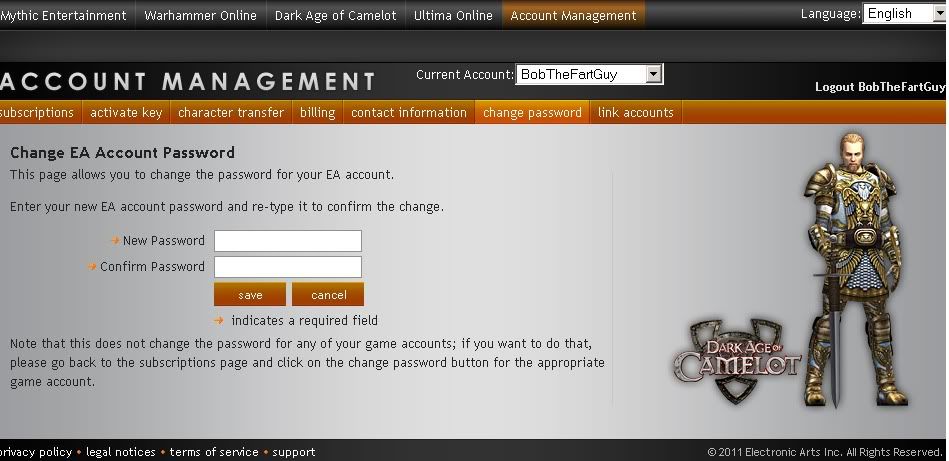The height and width of the screenshot is (461, 949).
Task: Click the Dark Age of Camelot logo
Action: (x=738, y=361)
